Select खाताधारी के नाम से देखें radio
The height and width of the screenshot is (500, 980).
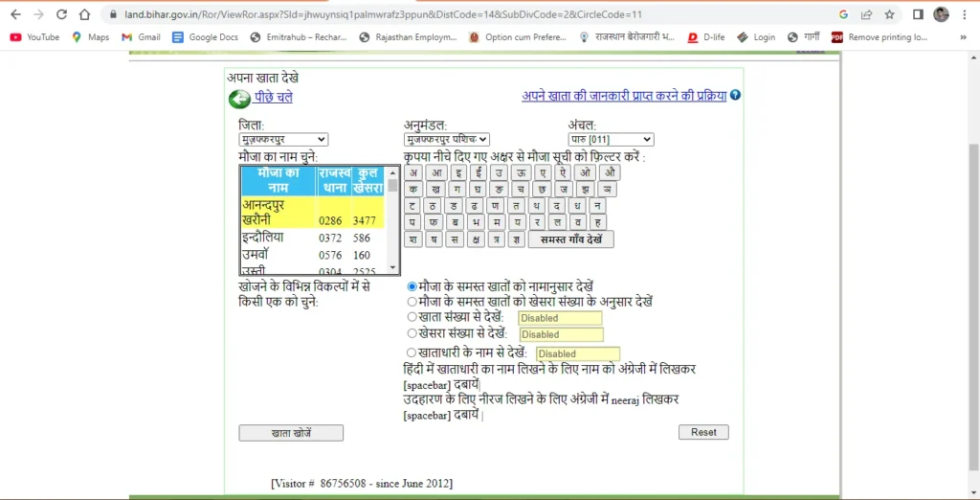(x=412, y=352)
